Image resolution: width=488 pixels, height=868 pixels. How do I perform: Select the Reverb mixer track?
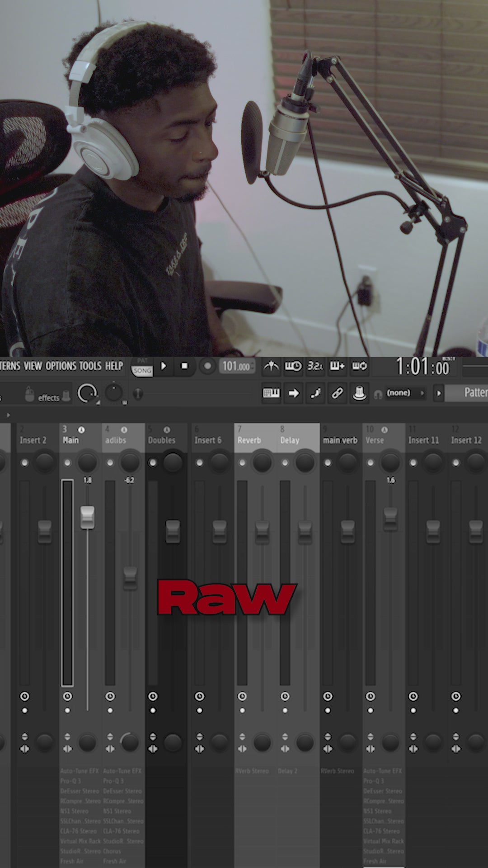249,440
